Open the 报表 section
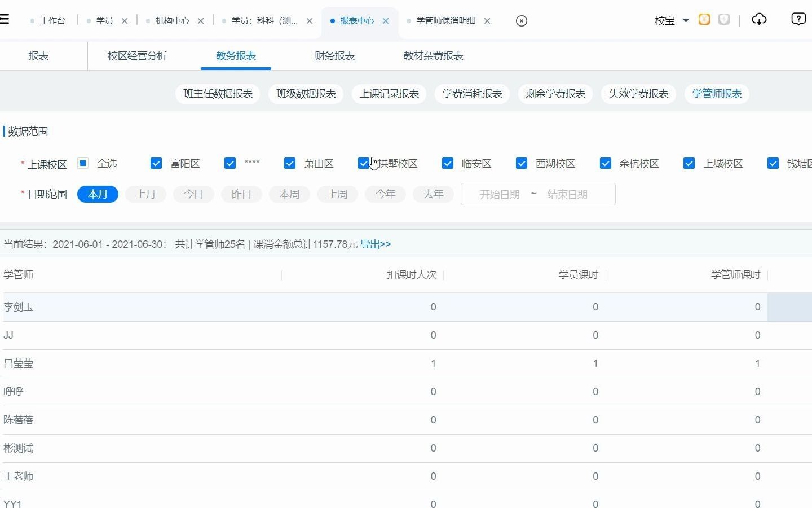The image size is (812, 508). (38, 56)
